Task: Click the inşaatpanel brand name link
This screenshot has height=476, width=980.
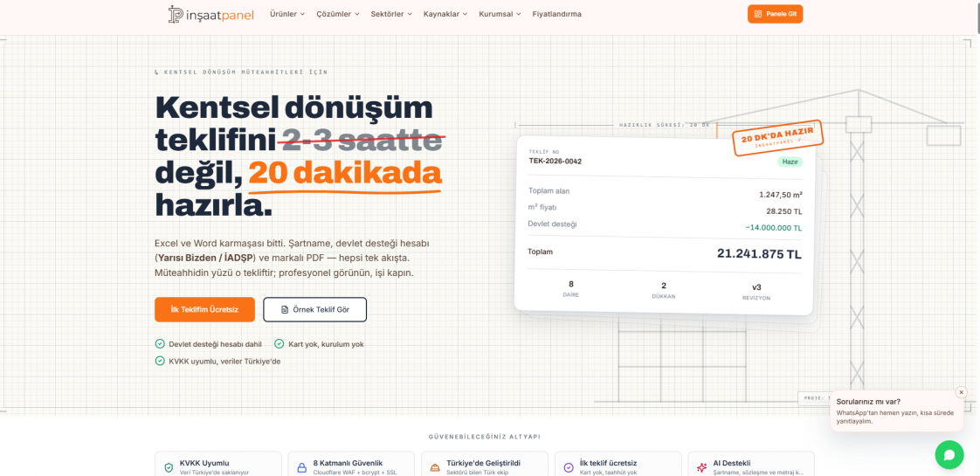Action: tap(219, 15)
